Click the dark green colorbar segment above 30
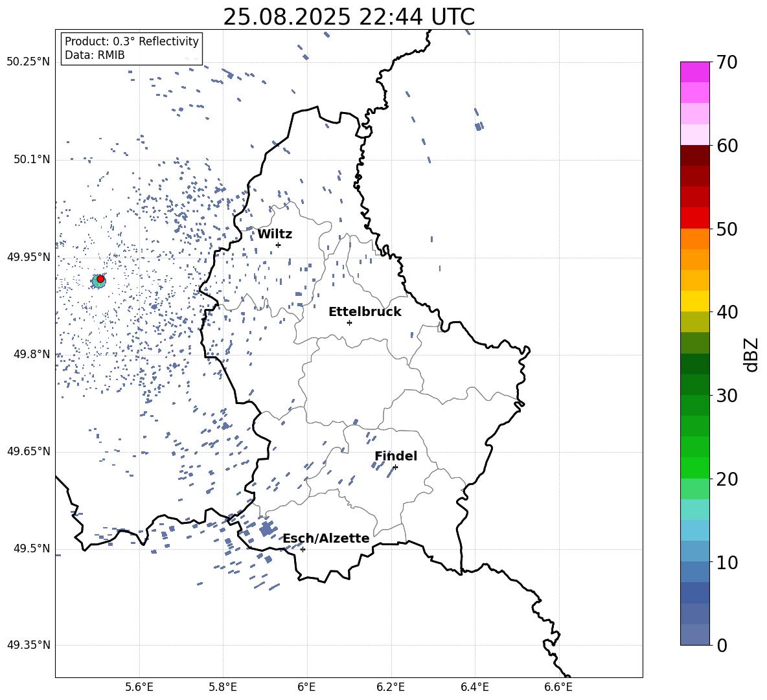Image resolution: width=767 pixels, height=700 pixels. point(694,384)
